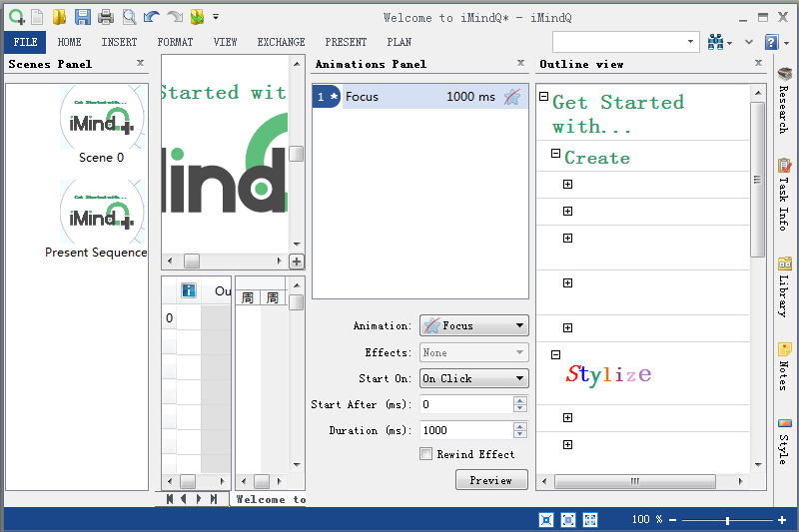Viewport: 799px width, 532px height.
Task: Open the Research side panel
Action: [785, 100]
